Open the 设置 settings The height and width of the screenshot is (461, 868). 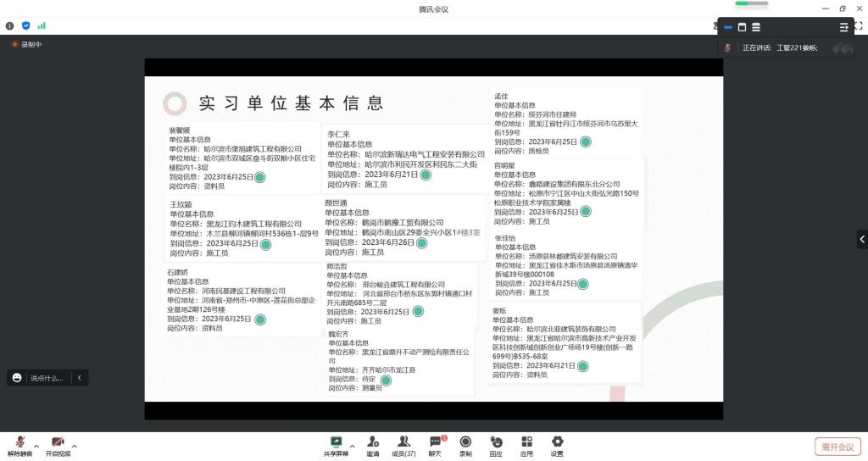(557, 446)
